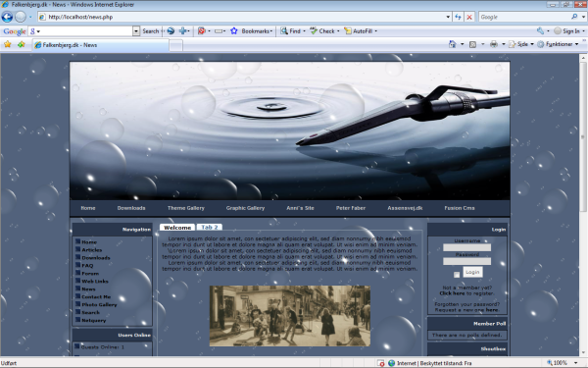Click the Print icon in command bar

[x=494, y=44]
